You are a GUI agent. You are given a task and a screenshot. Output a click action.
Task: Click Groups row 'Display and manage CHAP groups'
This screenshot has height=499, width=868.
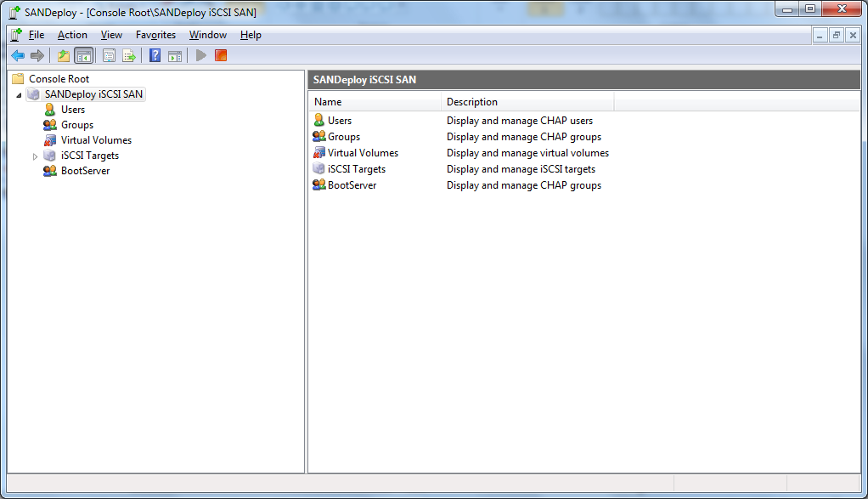point(524,137)
